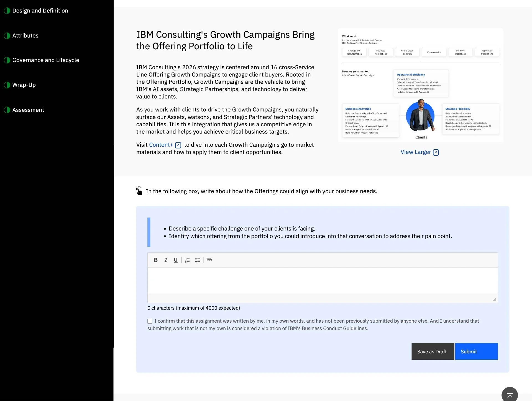This screenshot has height=401, width=532.
Task: Click inside the response text area
Action: click(x=323, y=280)
